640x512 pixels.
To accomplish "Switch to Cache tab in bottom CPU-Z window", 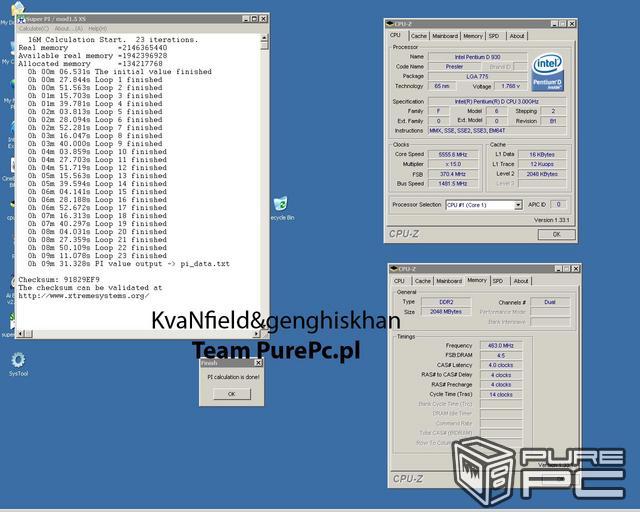I will pos(422,281).
